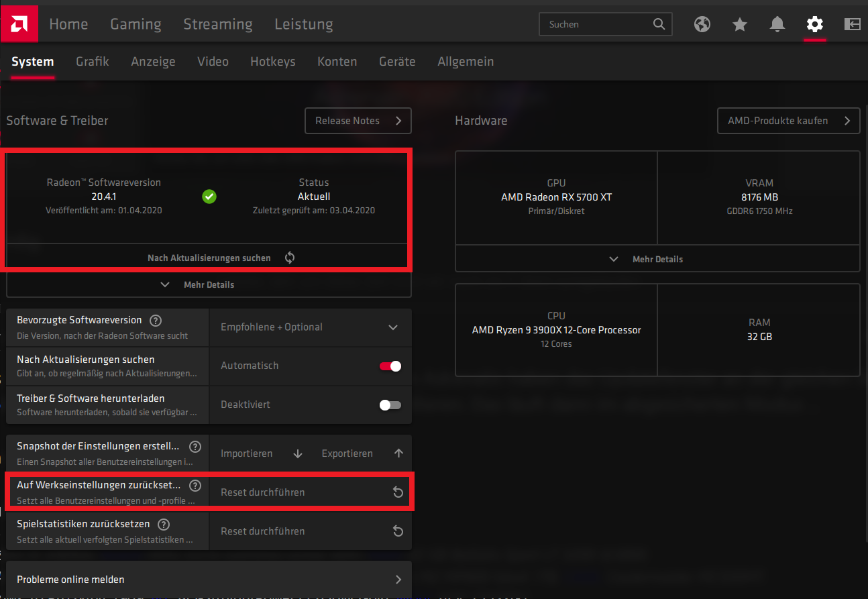Screen dimensions: 868x599
Task: Switch to the Konten sub-tab
Action: click(337, 61)
